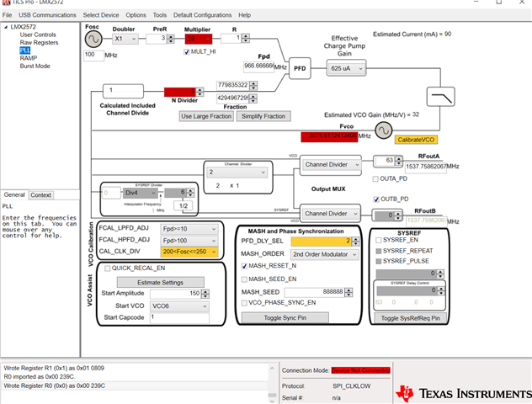Switch to the General tab
The image size is (532, 404).
coord(14,194)
